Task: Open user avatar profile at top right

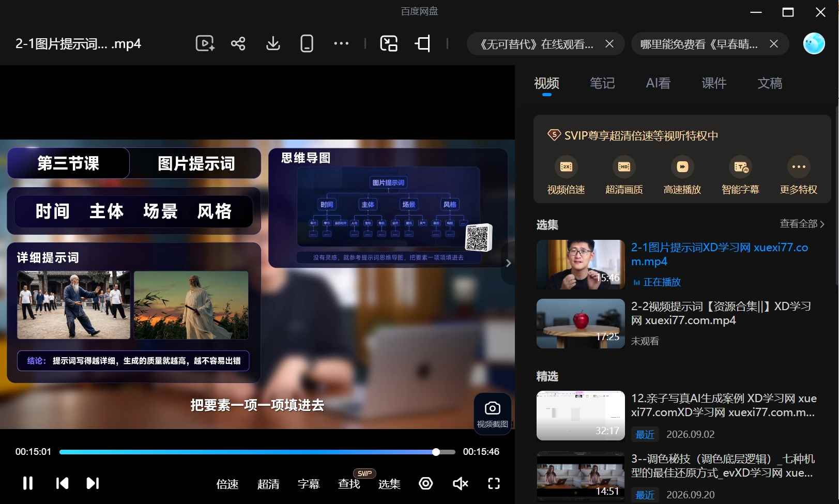Action: [x=814, y=44]
